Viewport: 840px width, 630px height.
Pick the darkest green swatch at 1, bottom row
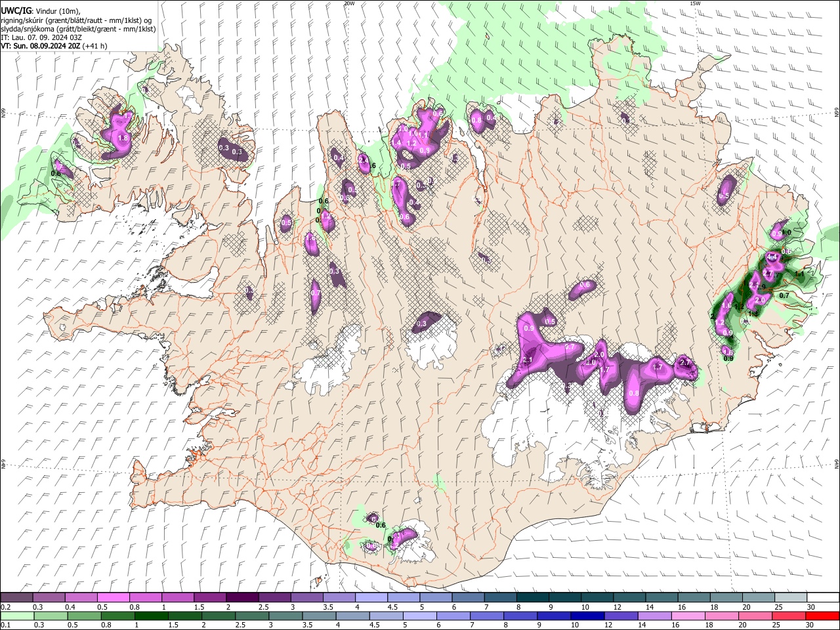coord(151,616)
